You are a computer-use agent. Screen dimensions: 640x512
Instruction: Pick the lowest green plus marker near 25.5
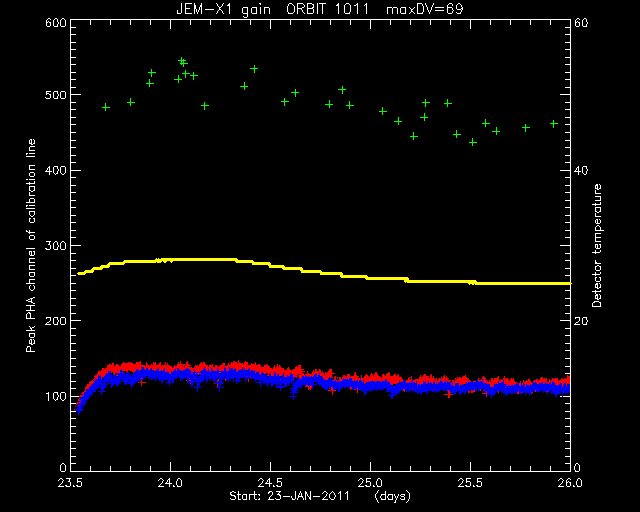(x=473, y=142)
